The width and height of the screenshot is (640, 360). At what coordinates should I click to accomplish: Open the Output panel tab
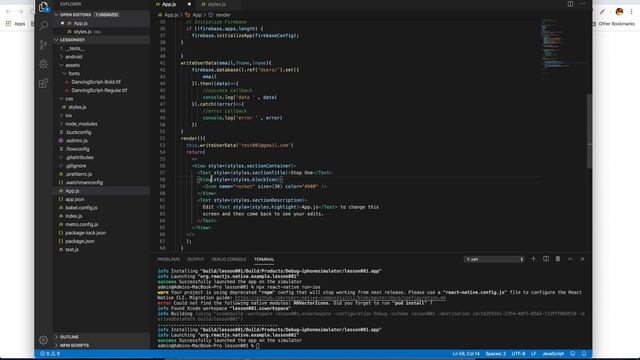coord(196,259)
